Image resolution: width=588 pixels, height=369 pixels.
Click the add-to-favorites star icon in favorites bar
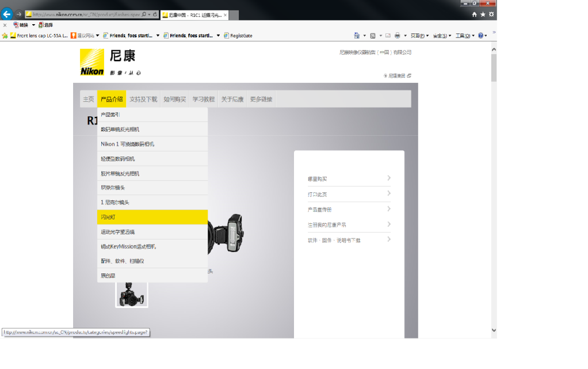click(x=5, y=36)
